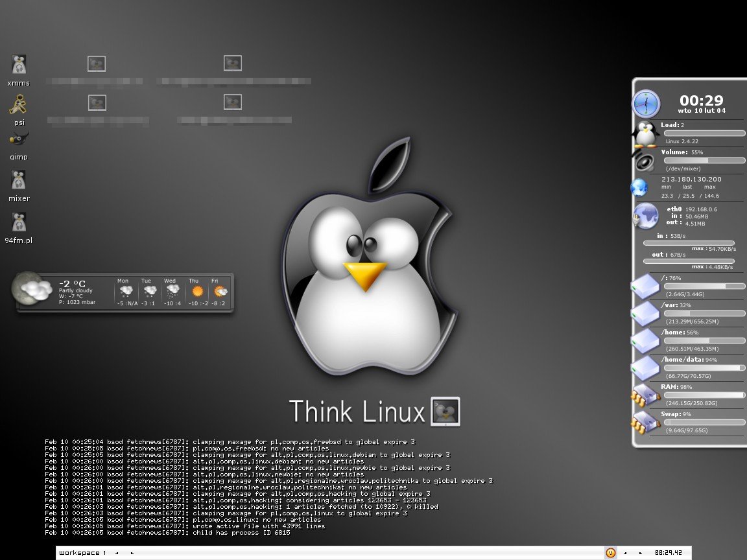Click the eth0 address 192.168.0.6
This screenshot has width=747, height=560.
(x=701, y=209)
